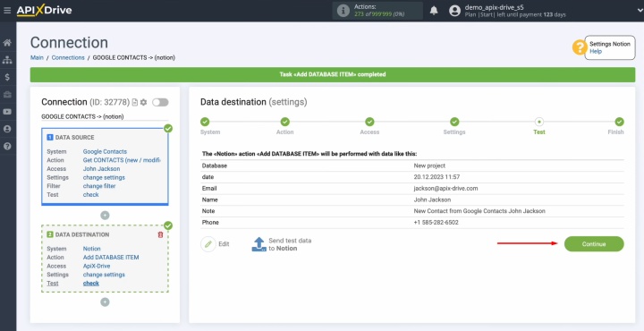Click the New project database value
644x331 pixels.
click(x=429, y=165)
